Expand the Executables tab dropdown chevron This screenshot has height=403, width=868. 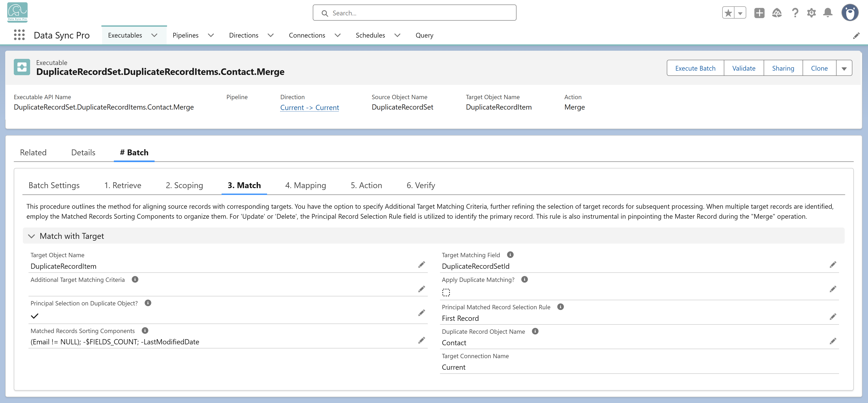coord(154,35)
